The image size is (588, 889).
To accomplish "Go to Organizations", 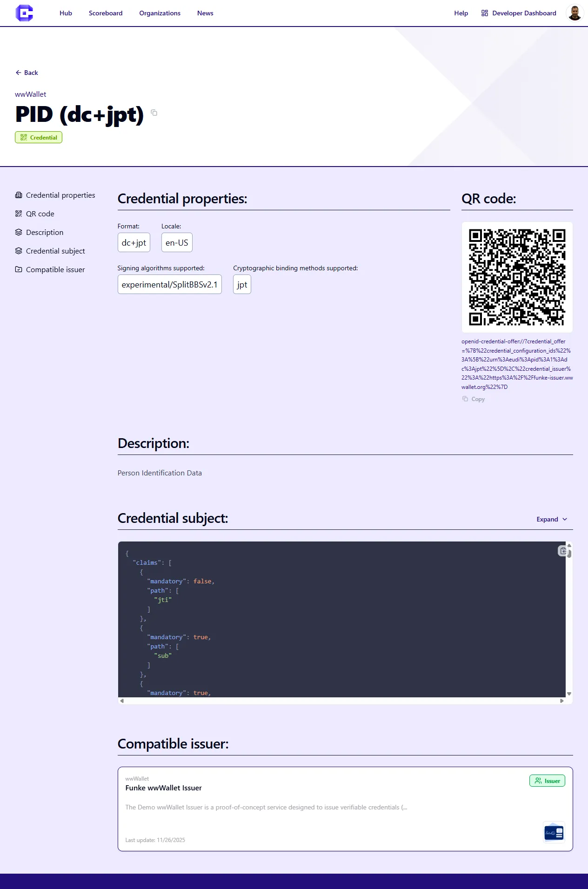I will click(x=160, y=13).
